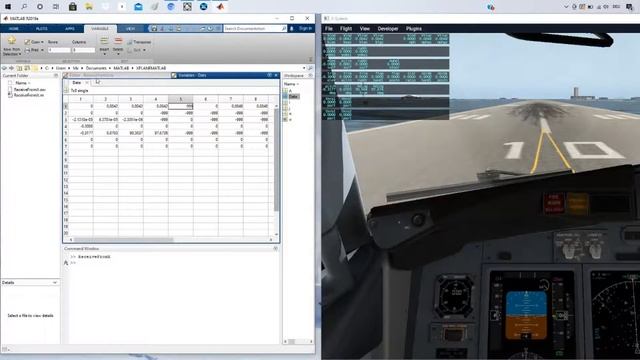Undock the Variables - Data panel

[269, 76]
